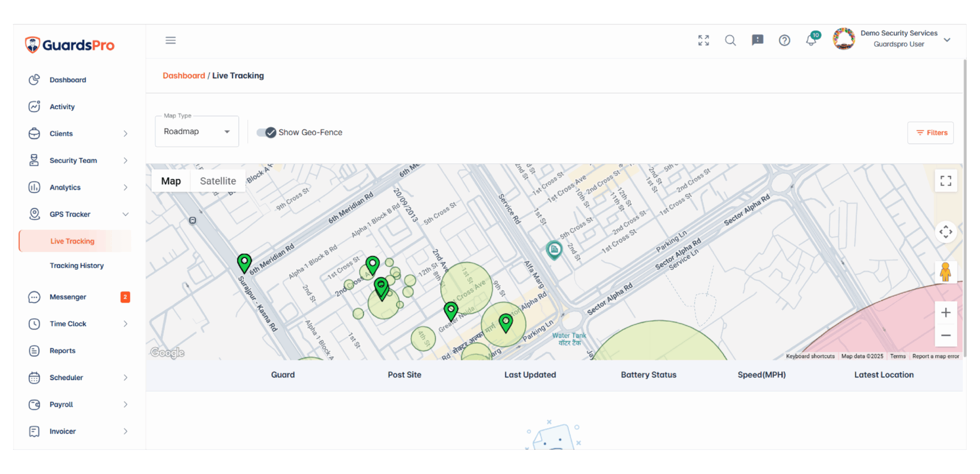Click the Speed(MPH) column header
Screen dimensions: 980x474
[x=761, y=375]
